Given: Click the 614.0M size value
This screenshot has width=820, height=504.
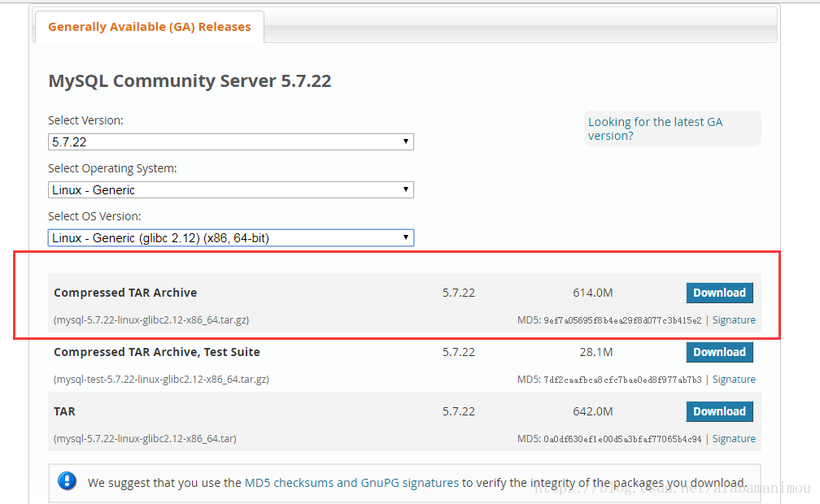Looking at the screenshot, I should point(592,293).
